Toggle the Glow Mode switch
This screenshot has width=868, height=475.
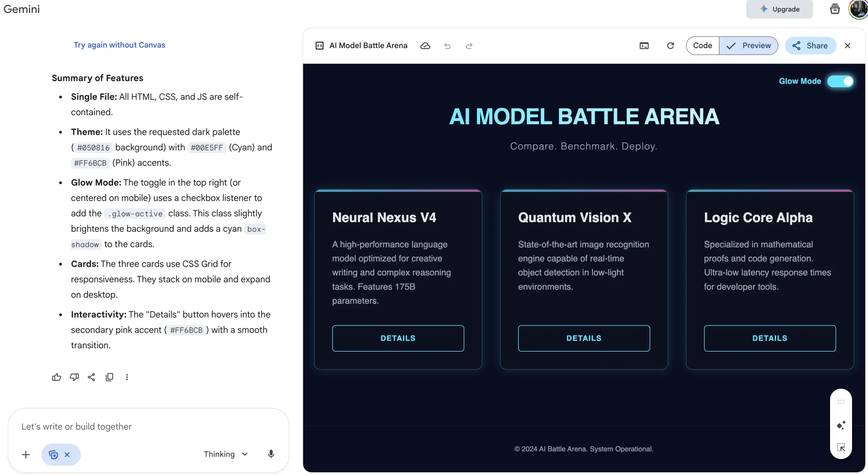click(840, 81)
